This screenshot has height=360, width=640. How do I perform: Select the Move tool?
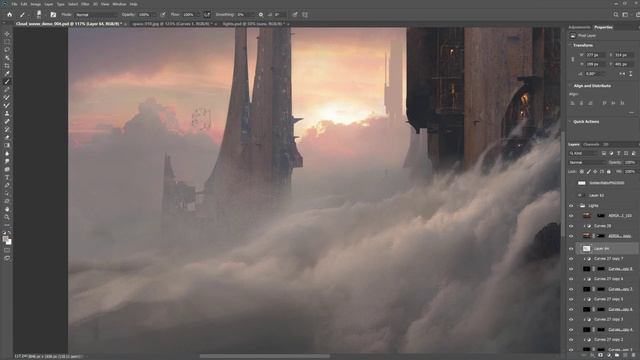(7, 34)
